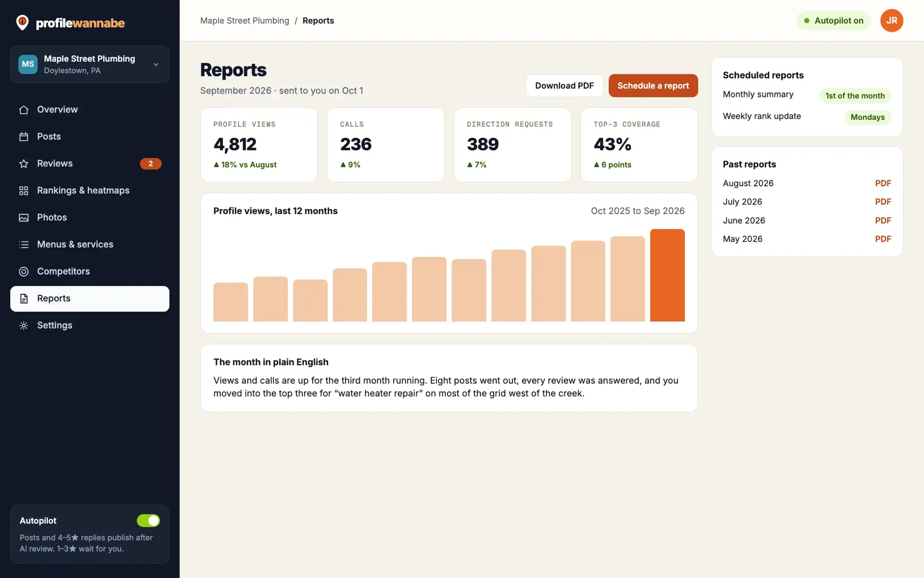Click the Maple Street Plumbing breadcrumb link
Viewport: 924px width, 578px height.
tap(244, 21)
